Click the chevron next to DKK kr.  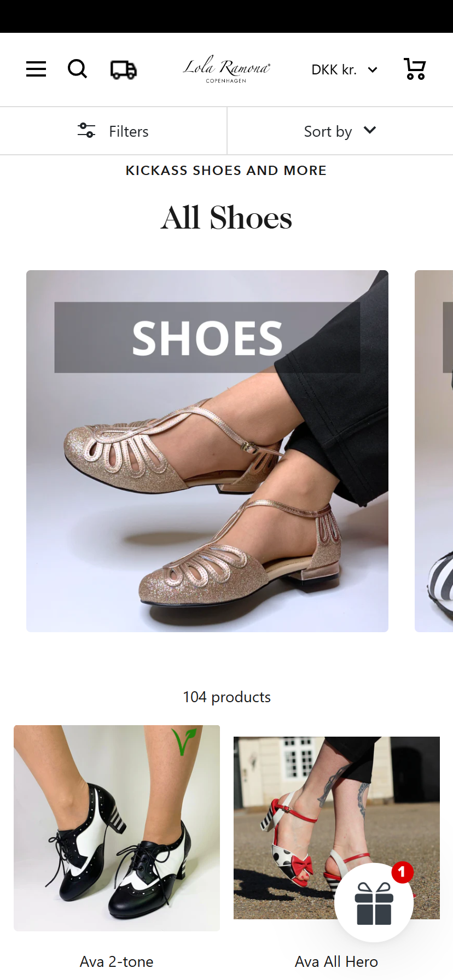click(x=373, y=70)
